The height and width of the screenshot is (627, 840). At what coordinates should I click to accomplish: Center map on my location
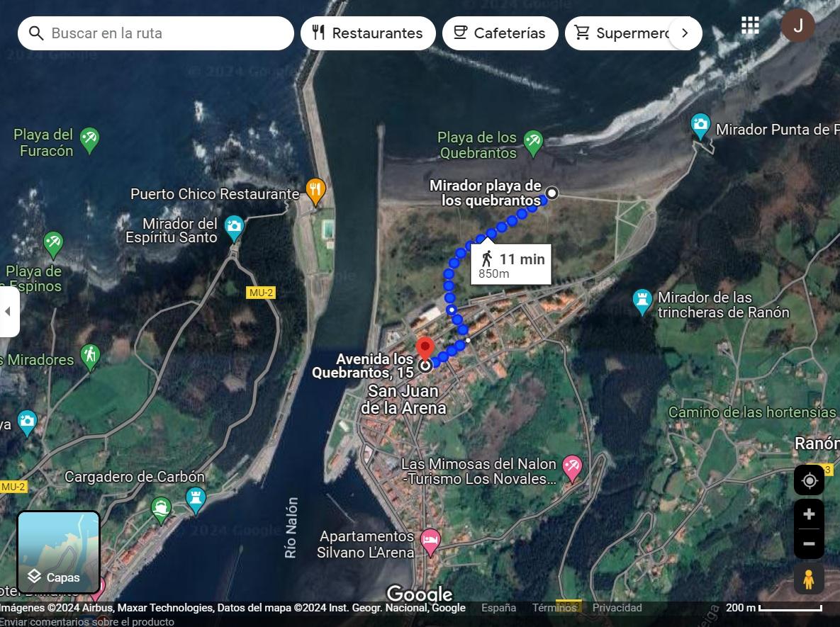[x=809, y=480]
